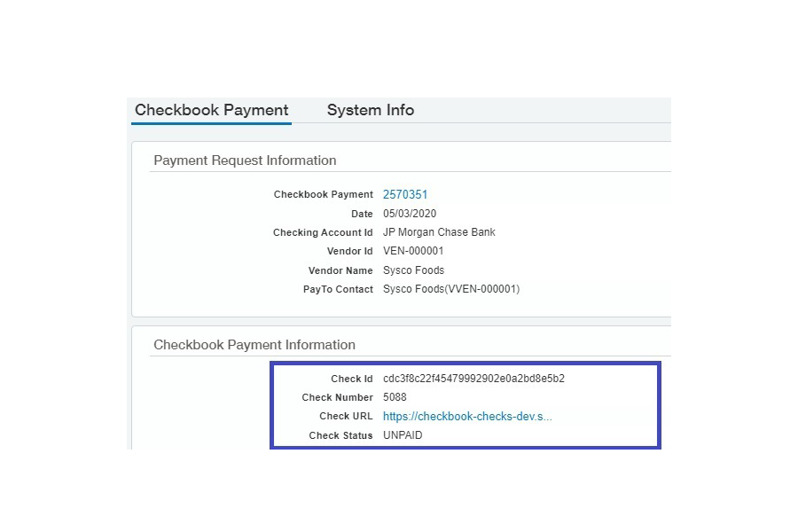Click the Check Status field label
798x532 pixels.
click(340, 435)
